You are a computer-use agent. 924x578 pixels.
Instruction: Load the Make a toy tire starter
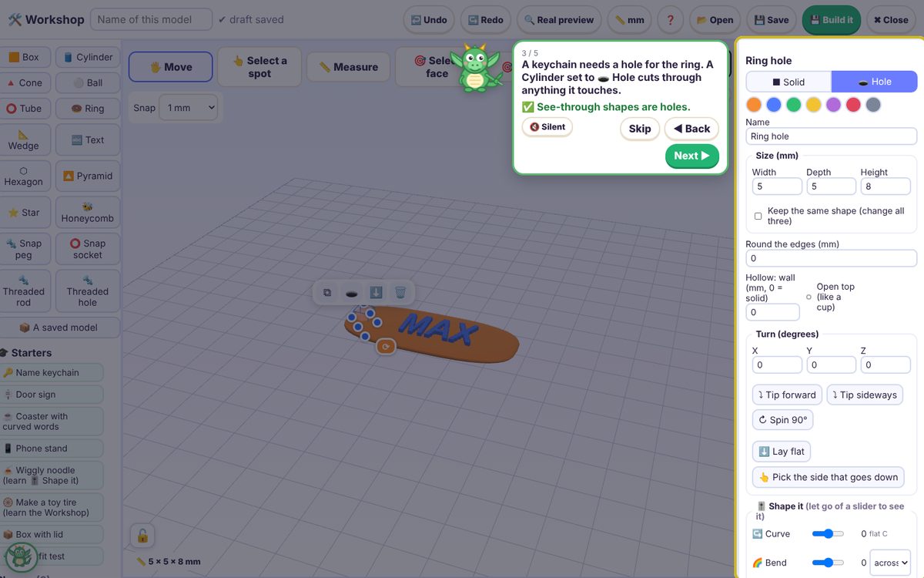(52, 507)
